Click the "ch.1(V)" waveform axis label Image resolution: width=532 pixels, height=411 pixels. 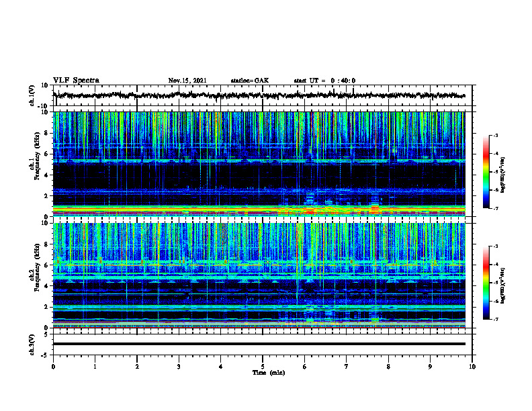(x=32, y=95)
